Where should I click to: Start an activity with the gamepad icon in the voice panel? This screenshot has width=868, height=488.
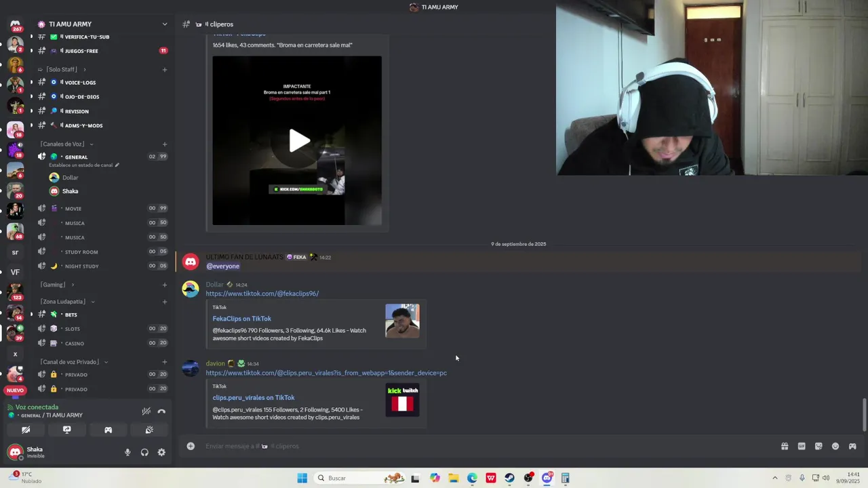pyautogui.click(x=108, y=430)
